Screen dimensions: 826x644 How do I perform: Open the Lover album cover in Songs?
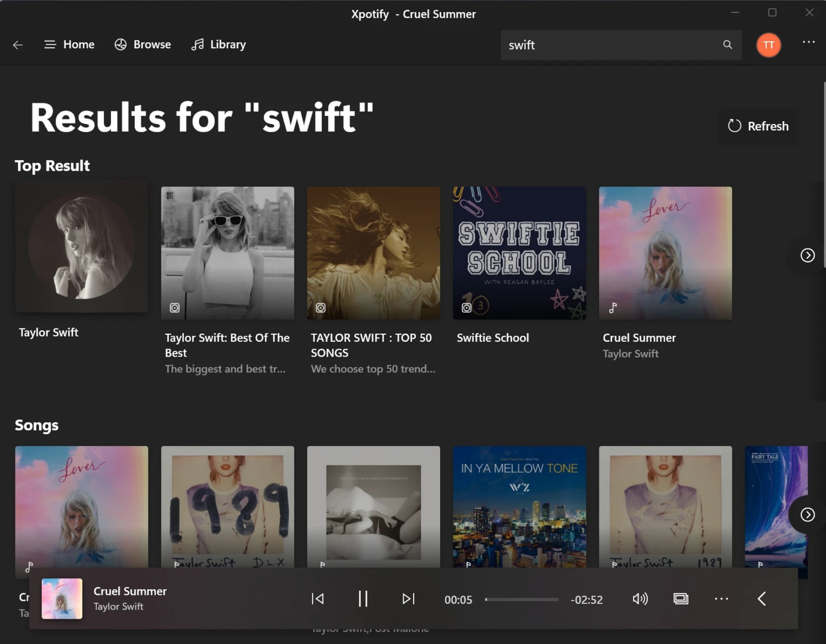pos(82,507)
